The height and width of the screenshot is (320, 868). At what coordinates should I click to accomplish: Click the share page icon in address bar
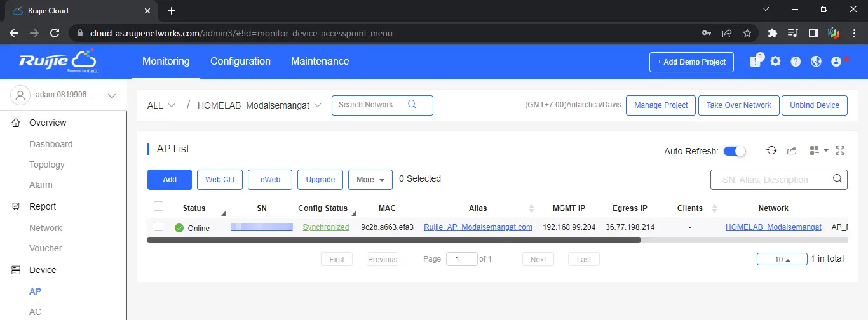tap(727, 33)
